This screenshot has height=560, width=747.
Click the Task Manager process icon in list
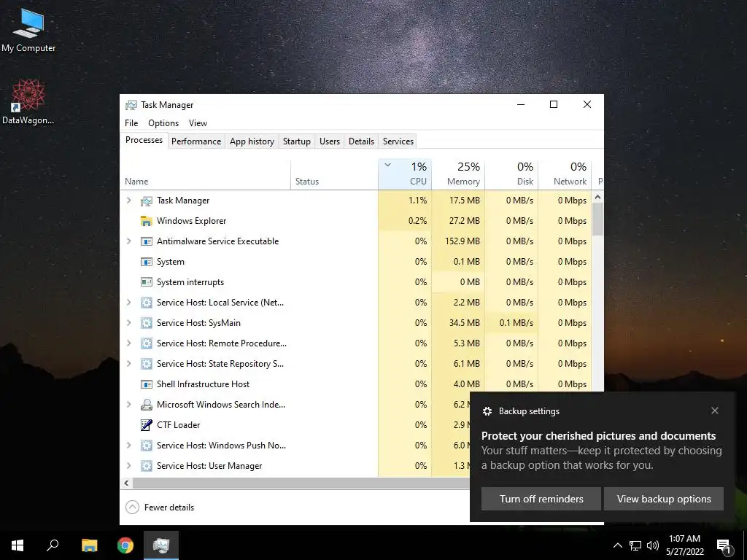146,201
